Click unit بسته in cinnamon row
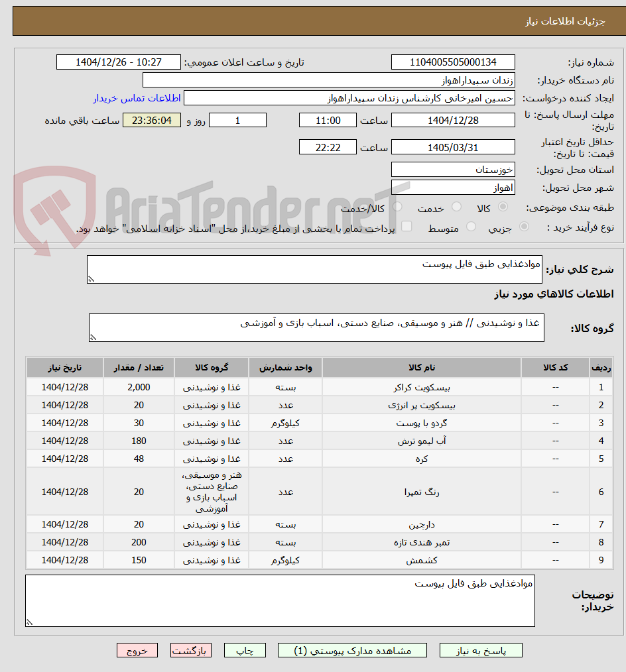 pos(286,525)
